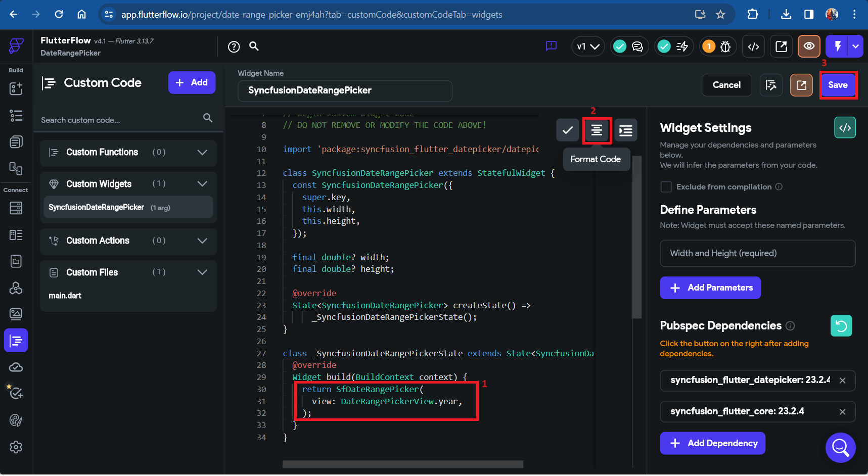The width and height of the screenshot is (868, 476).
Task: Click Add Dependency button
Action: (712, 444)
